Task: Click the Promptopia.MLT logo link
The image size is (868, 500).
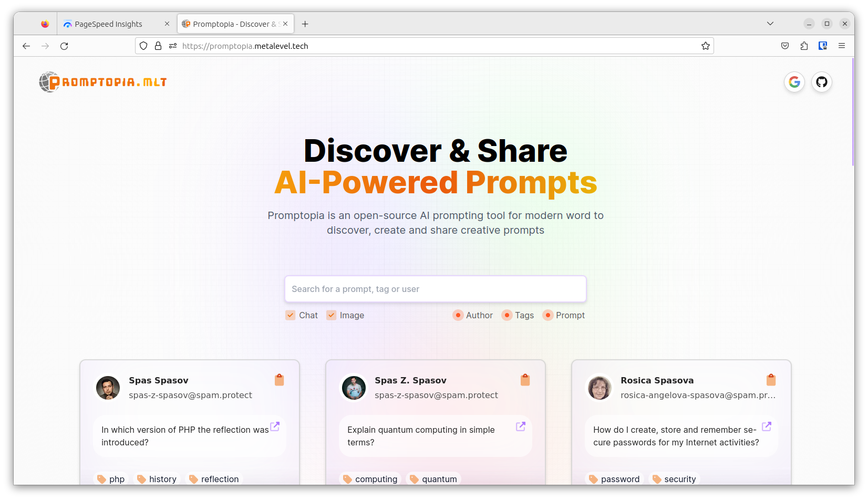Action: (x=103, y=82)
